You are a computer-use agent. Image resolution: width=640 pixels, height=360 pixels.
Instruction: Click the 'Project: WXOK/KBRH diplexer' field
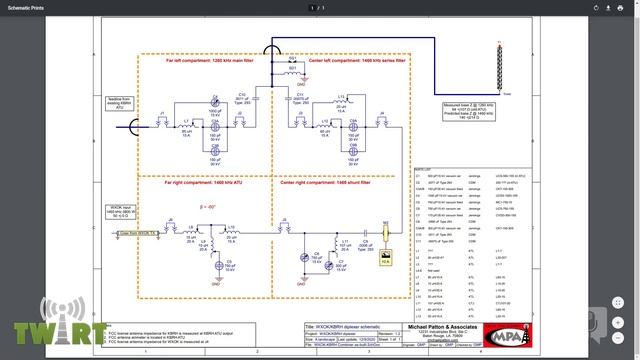(x=341, y=333)
